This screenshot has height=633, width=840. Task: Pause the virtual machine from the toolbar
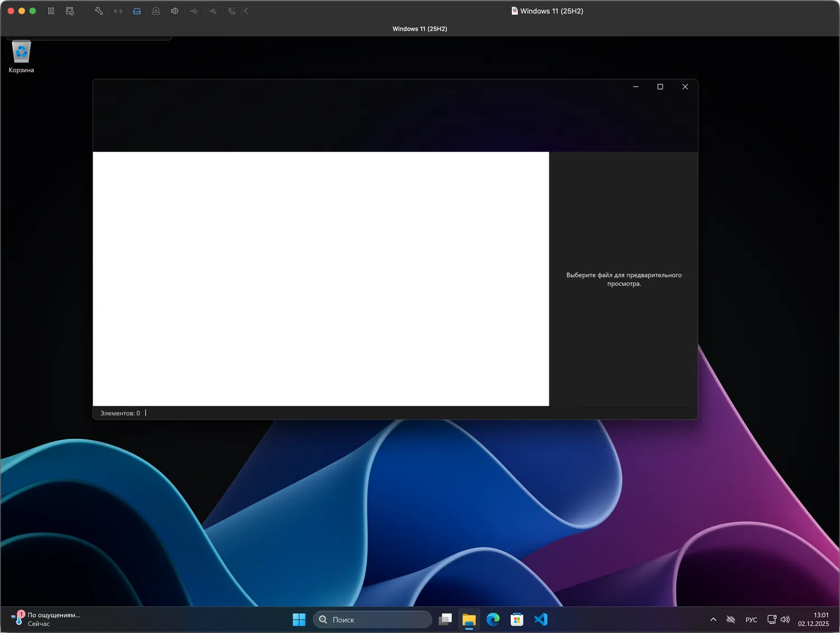[51, 11]
